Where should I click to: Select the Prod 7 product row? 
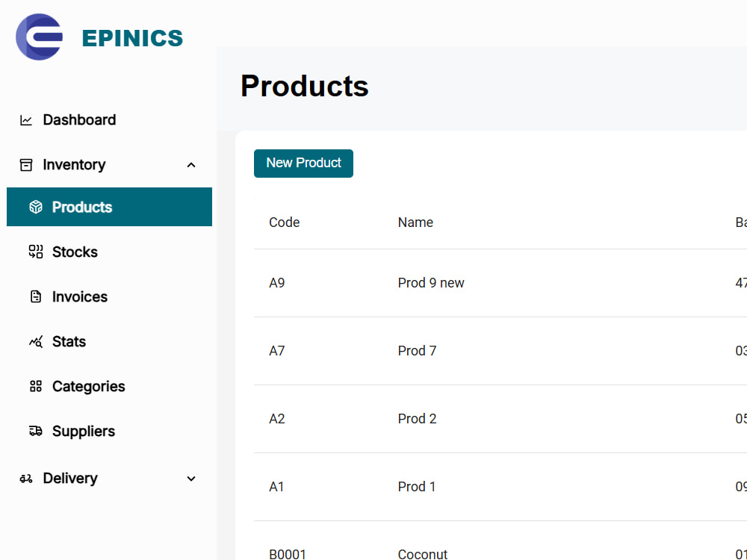(500, 351)
